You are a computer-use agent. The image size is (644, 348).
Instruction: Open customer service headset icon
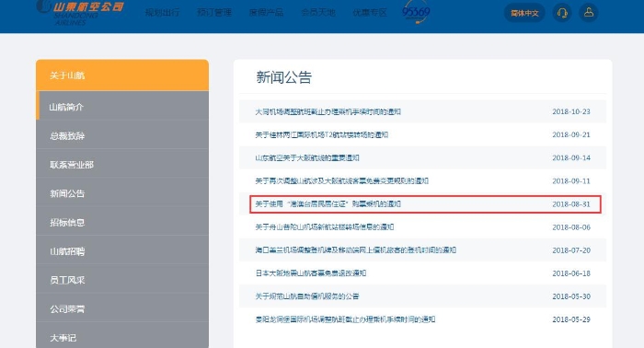(562, 13)
